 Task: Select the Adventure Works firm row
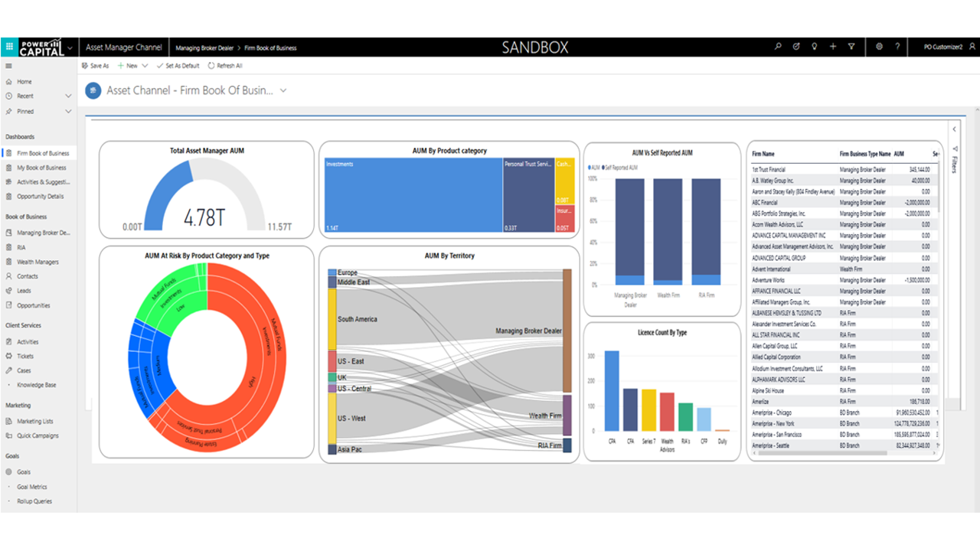tap(845, 280)
